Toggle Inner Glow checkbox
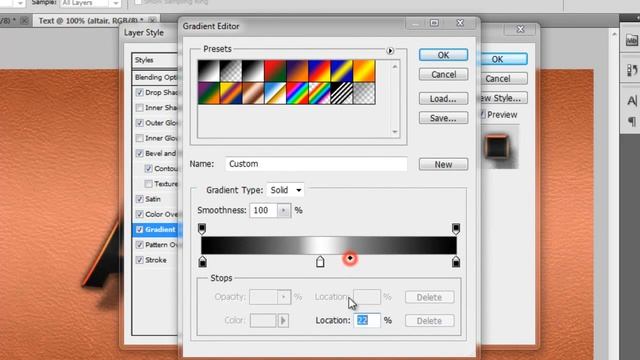Viewport: 640px width, 360px height. point(140,138)
